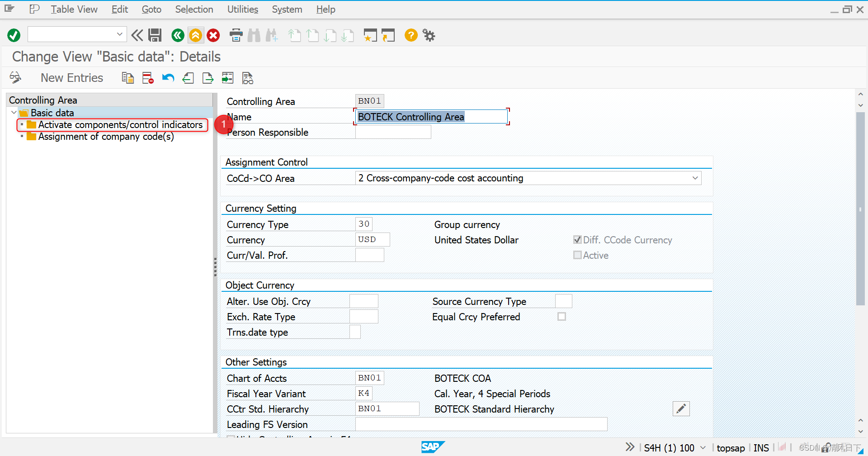Screen dimensions: 868x456
Task: Toggle the Active checkbox under Currency Setting
Action: pyautogui.click(x=577, y=255)
